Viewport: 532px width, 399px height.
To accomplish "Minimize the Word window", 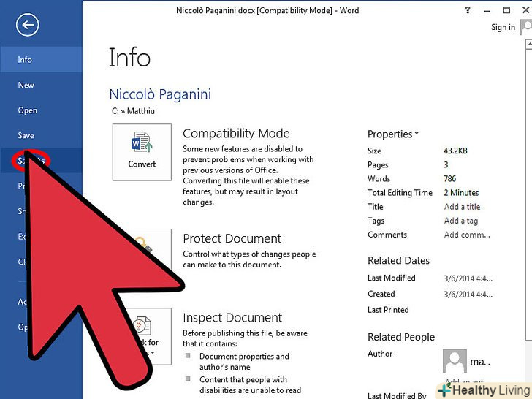I will click(x=487, y=10).
